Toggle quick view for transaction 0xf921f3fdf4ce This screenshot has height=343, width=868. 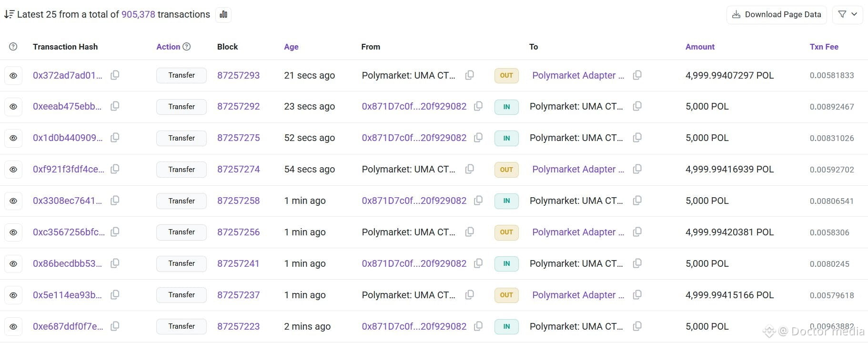click(x=13, y=170)
